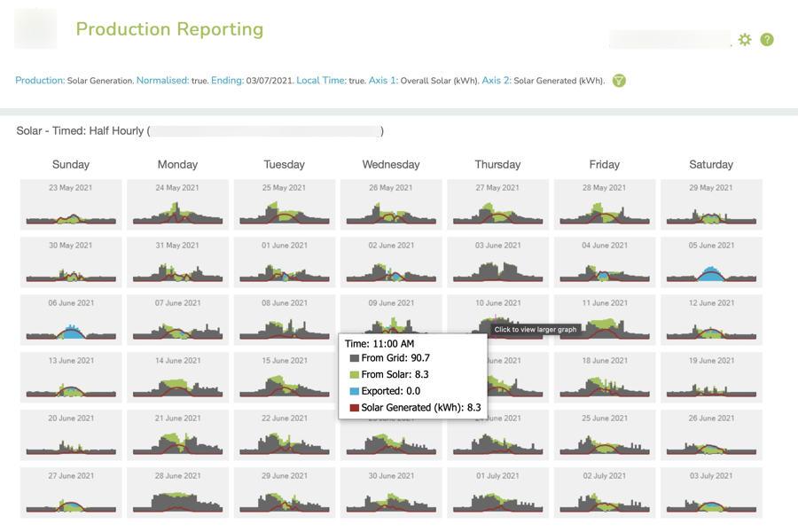This screenshot has width=798, height=532.
Task: Click the 'Axis 2:' parameter label
Action: click(497, 81)
